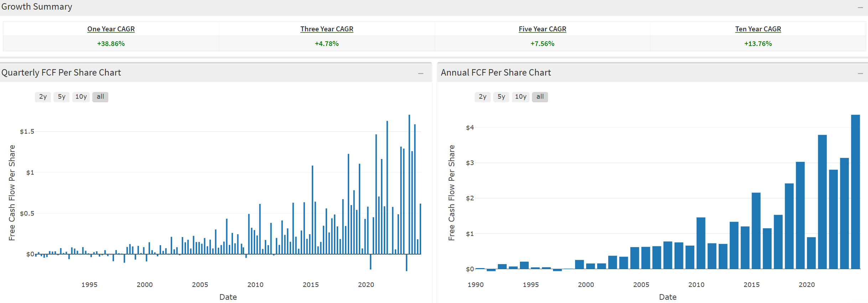Select all range on the annual chart

540,97
